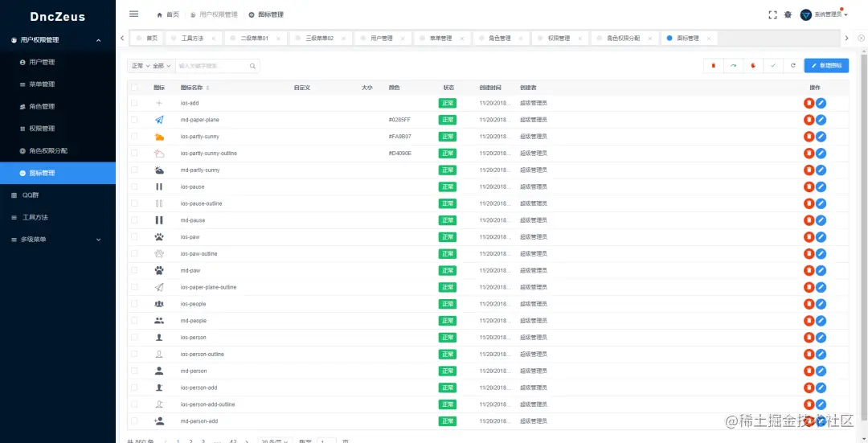
Task: Open the 全部 filter dropdown
Action: pos(162,66)
